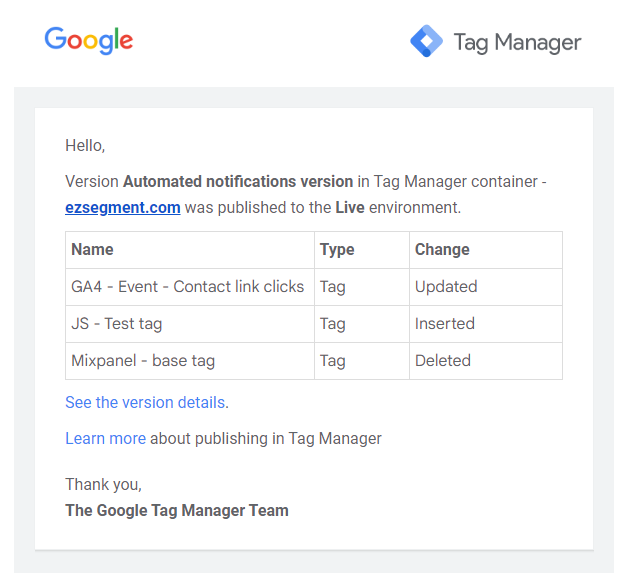Click Tag type in JS - Test tag row
This screenshot has width=630, height=583.
tap(362, 324)
